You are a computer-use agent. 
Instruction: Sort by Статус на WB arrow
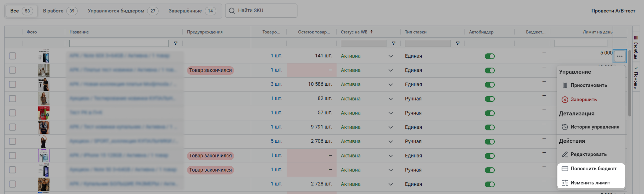(x=372, y=32)
